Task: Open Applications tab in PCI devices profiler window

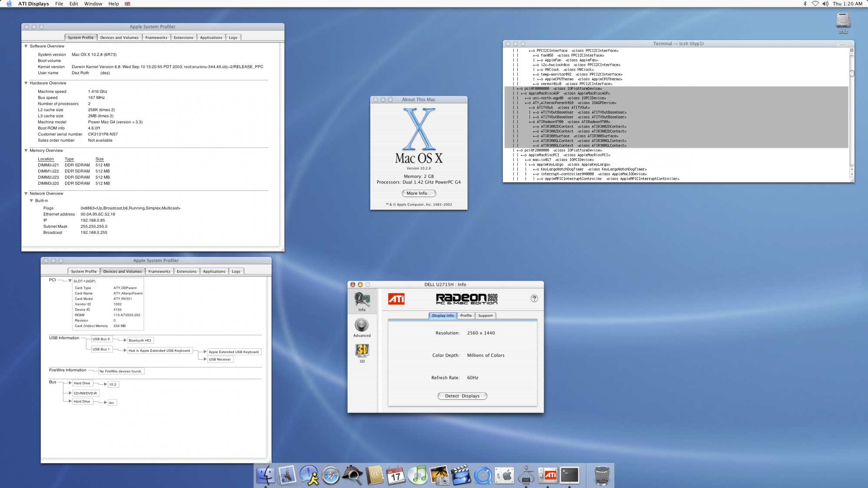Action: point(214,271)
